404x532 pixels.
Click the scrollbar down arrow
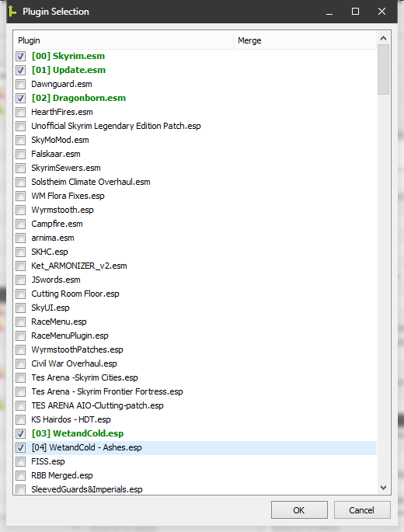point(383,488)
